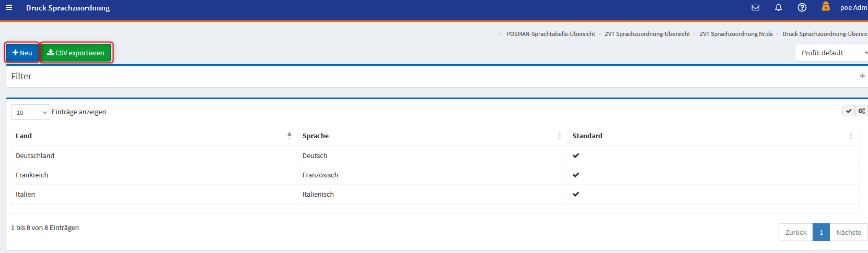
Task: Export table with CSV exportieren
Action: click(76, 53)
